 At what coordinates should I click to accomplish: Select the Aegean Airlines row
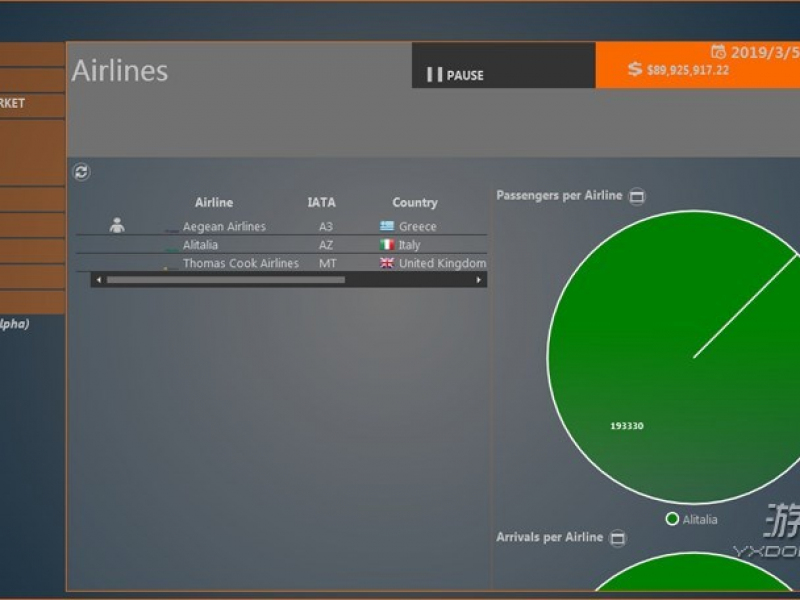(x=224, y=227)
